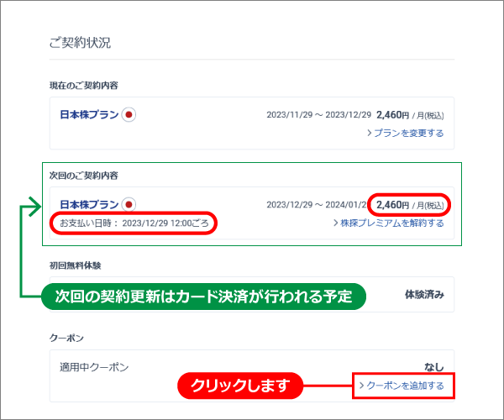Image resolution: width=504 pixels, height=420 pixels.
Task: Click Japan flag icon in next contract plan
Action: [x=129, y=205]
